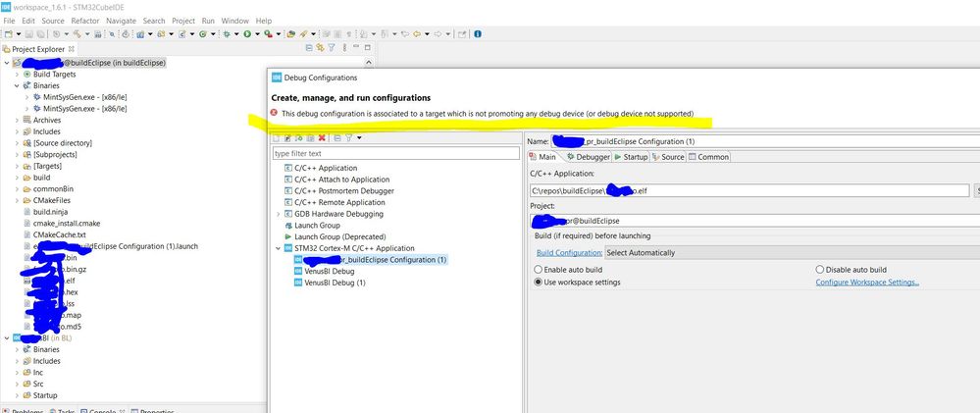Select C/C++ Remote Application entry
The width and height of the screenshot is (980, 413).
[x=339, y=202]
